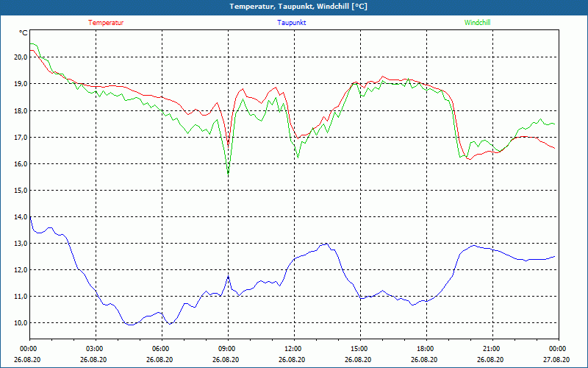Click the "17,0" y-axis value
The image size is (588, 368).
21,137
